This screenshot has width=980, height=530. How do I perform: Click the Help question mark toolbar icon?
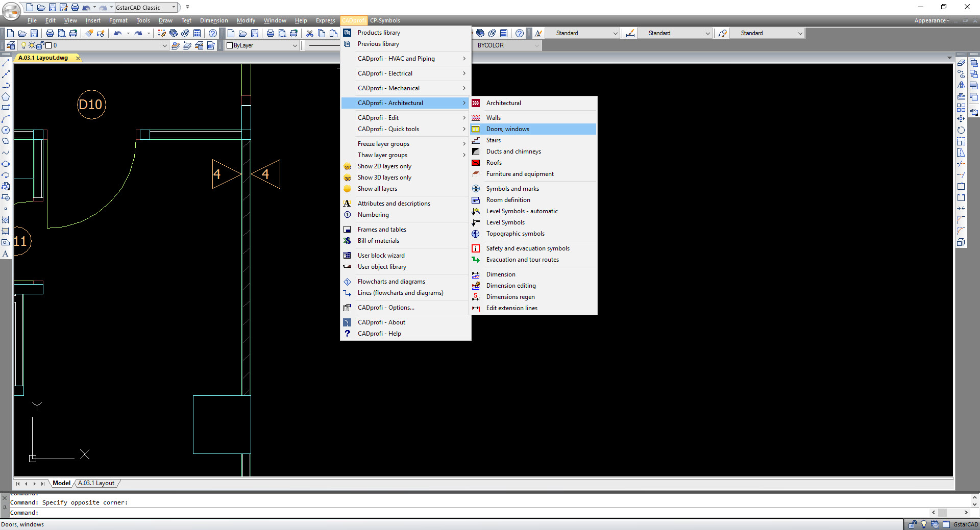[x=213, y=33]
